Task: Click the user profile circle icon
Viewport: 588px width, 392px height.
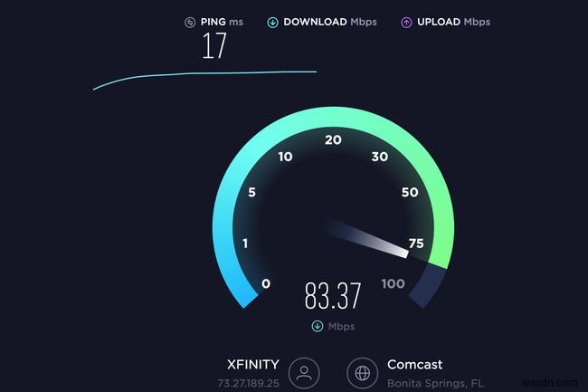Action: click(x=304, y=373)
